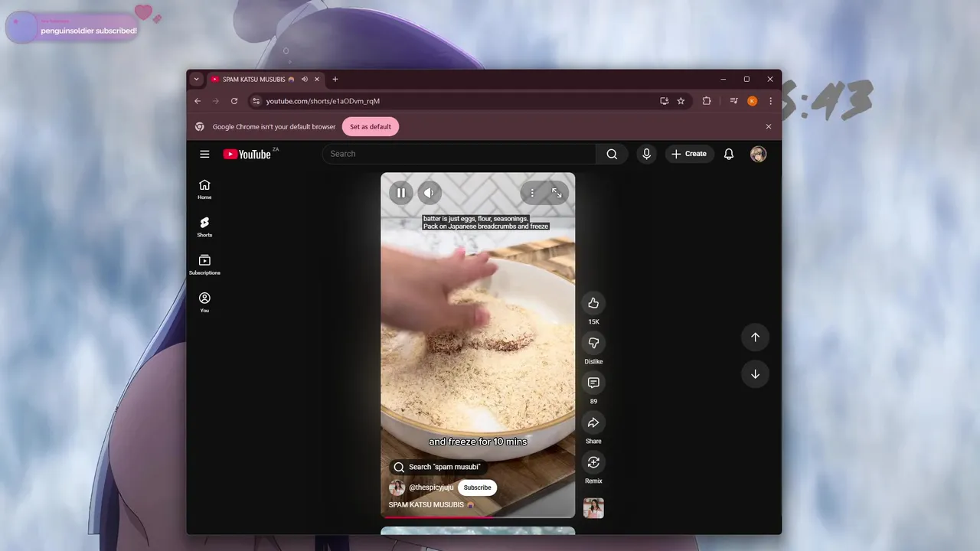Open Chrome media controls icon
Image resolution: width=980 pixels, height=551 pixels.
(x=733, y=101)
